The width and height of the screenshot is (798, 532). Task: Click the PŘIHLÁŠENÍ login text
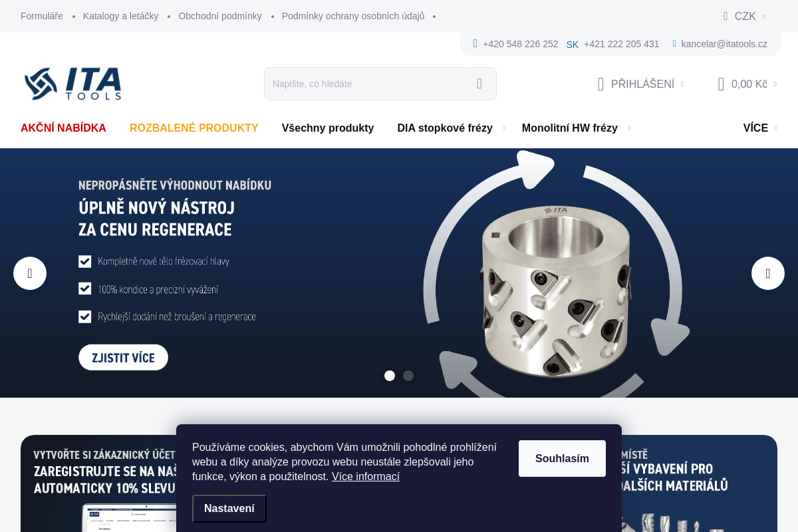pos(642,84)
